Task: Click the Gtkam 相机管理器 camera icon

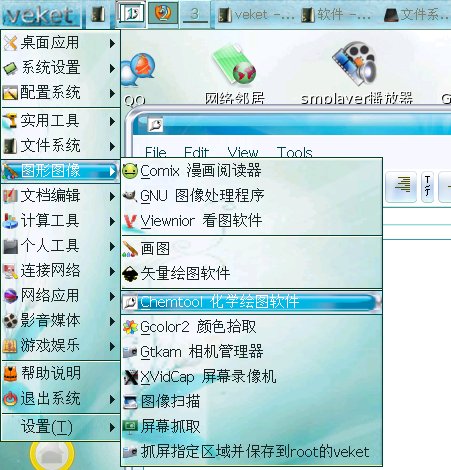Action: tap(130, 352)
